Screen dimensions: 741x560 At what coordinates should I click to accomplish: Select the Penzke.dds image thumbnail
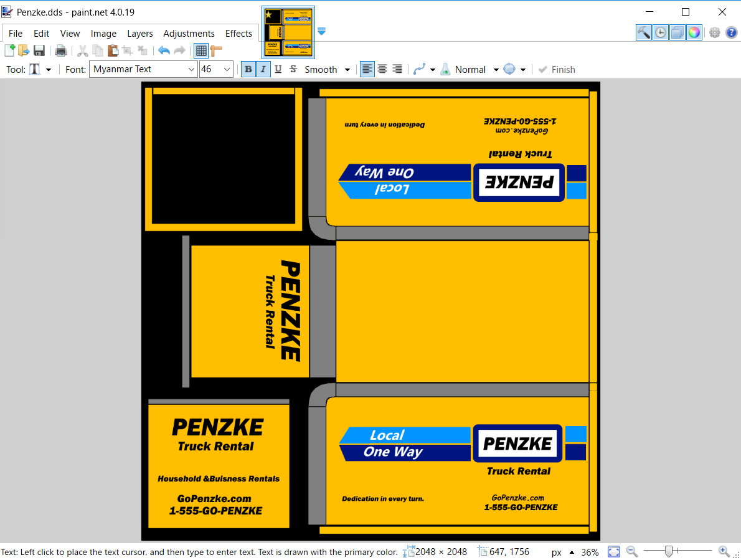[288, 32]
